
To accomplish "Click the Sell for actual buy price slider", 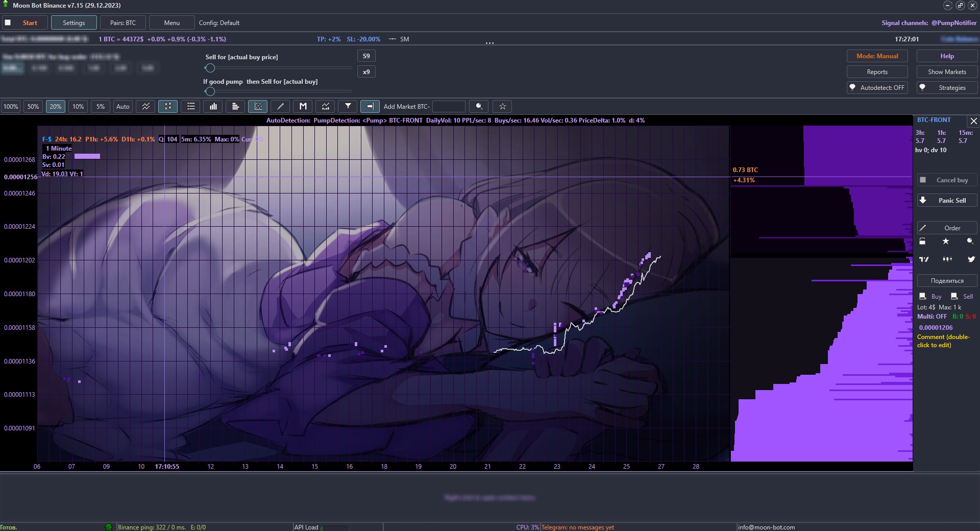I will click(x=278, y=68).
